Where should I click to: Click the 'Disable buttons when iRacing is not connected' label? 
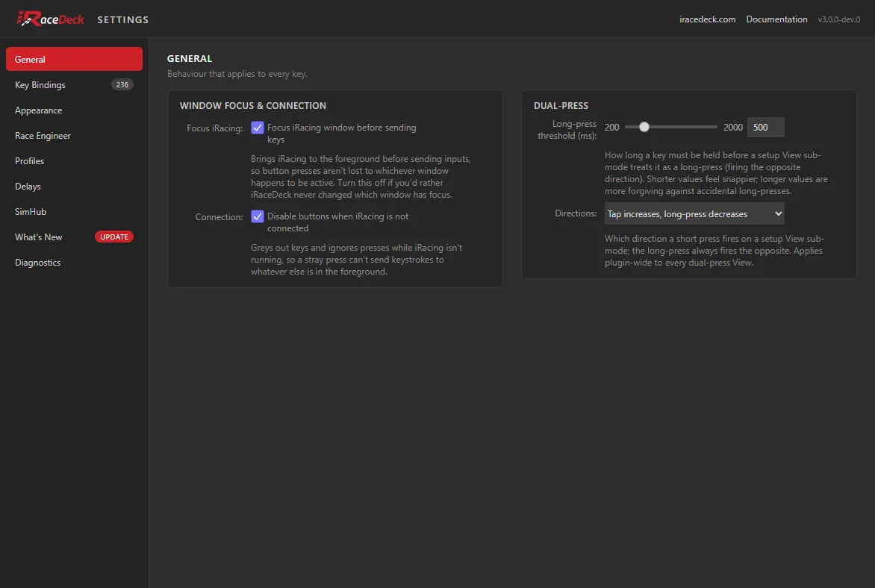pos(337,222)
